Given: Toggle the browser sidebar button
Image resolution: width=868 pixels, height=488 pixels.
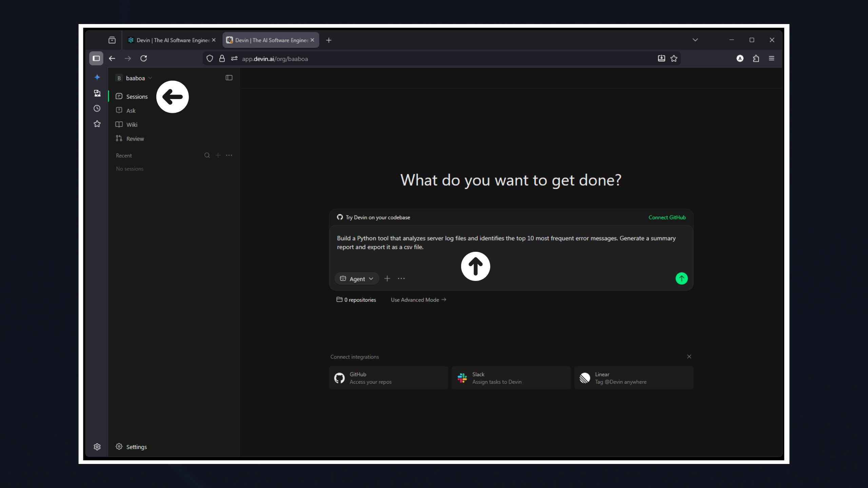Looking at the screenshot, I should pyautogui.click(x=96, y=59).
